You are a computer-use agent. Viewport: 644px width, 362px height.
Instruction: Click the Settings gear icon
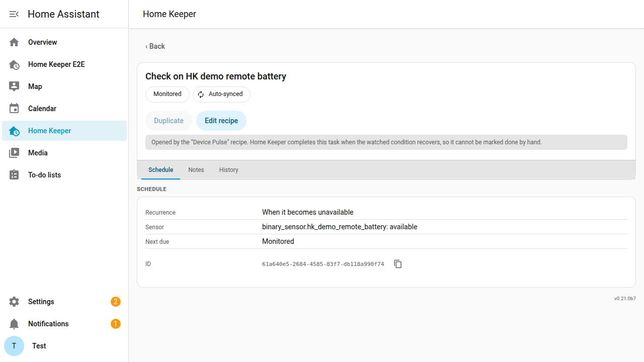coord(14,302)
